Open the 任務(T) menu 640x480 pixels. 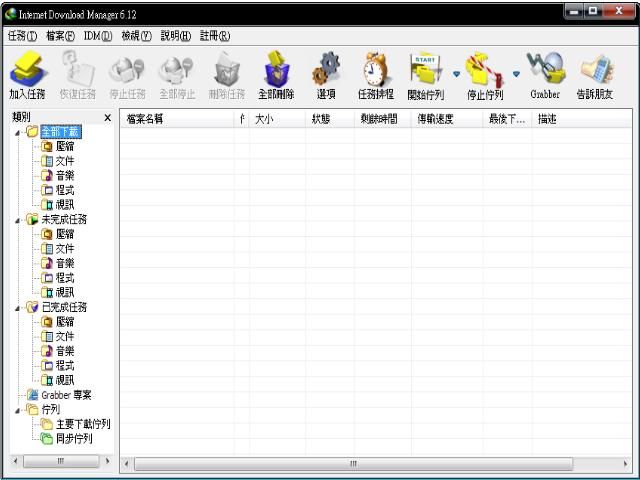pyautogui.click(x=21, y=35)
